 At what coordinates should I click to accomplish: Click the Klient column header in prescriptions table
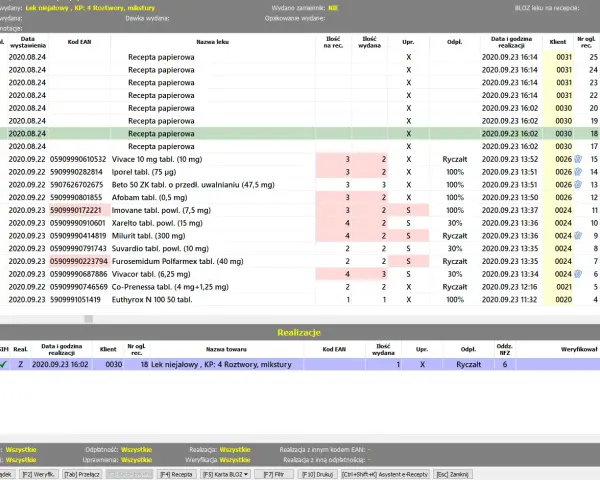click(558, 42)
